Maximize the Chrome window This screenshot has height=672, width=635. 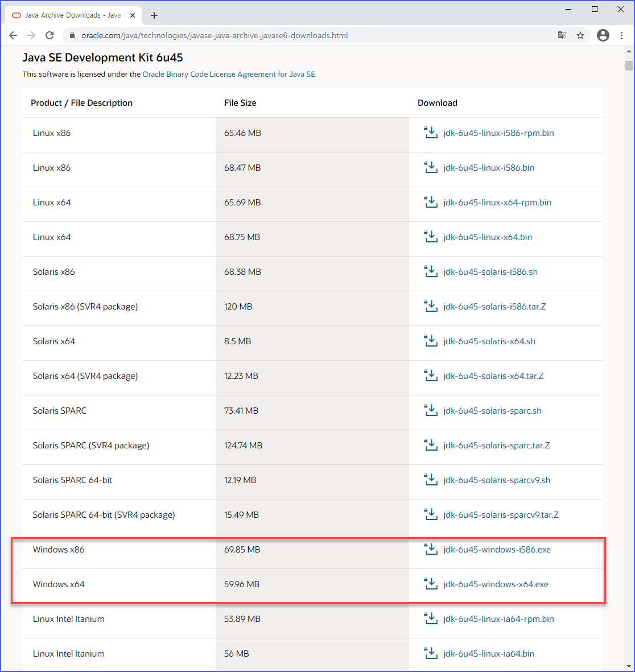pos(594,9)
